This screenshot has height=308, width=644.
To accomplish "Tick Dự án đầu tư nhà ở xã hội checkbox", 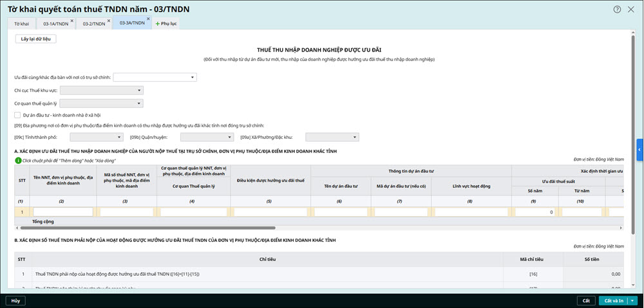I will (18, 115).
